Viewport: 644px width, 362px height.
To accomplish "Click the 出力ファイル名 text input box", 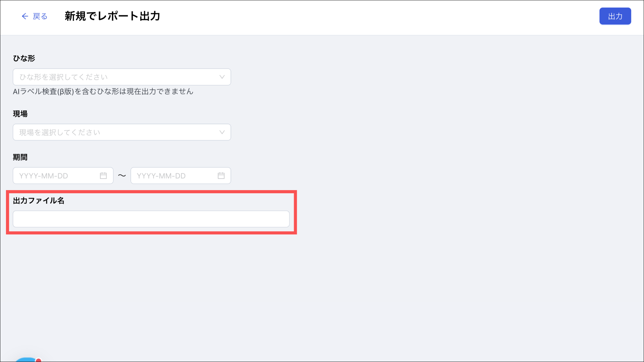I will click(x=151, y=219).
